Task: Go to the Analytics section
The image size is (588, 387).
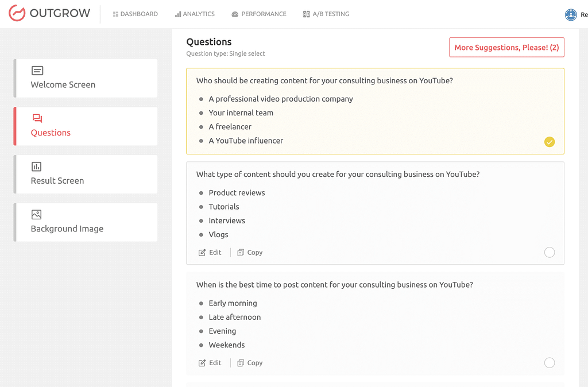Action: [195, 14]
